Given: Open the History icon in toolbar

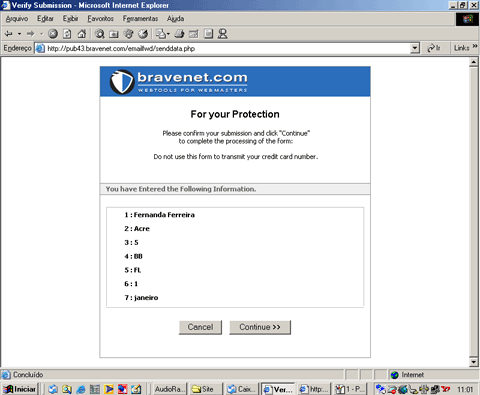Looking at the screenshot, I should pos(143,34).
